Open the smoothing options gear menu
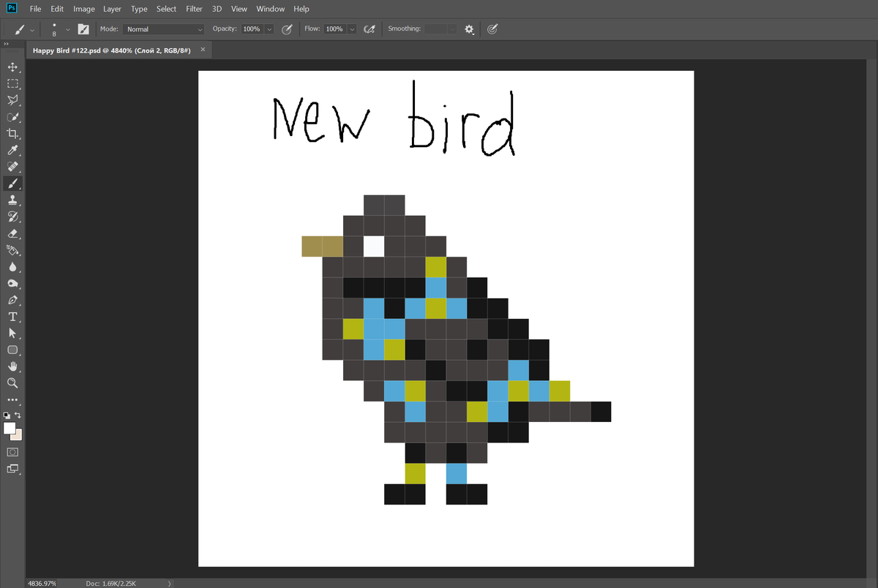 click(470, 29)
